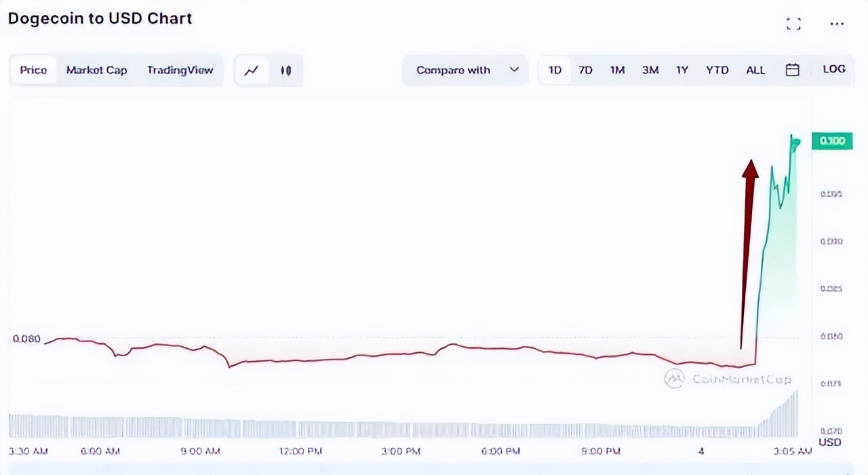
Task: Select ALL time range
Action: 755,70
